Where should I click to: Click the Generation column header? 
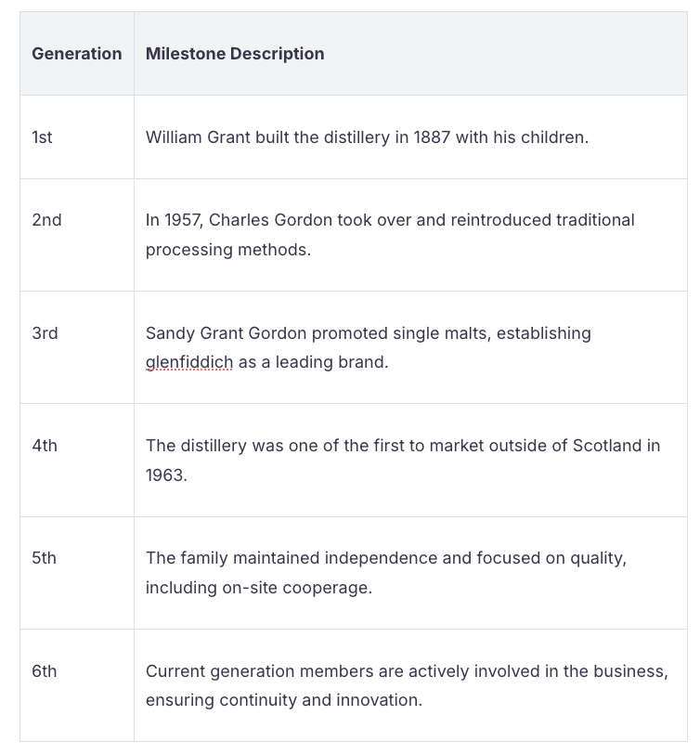pyautogui.click(x=77, y=54)
